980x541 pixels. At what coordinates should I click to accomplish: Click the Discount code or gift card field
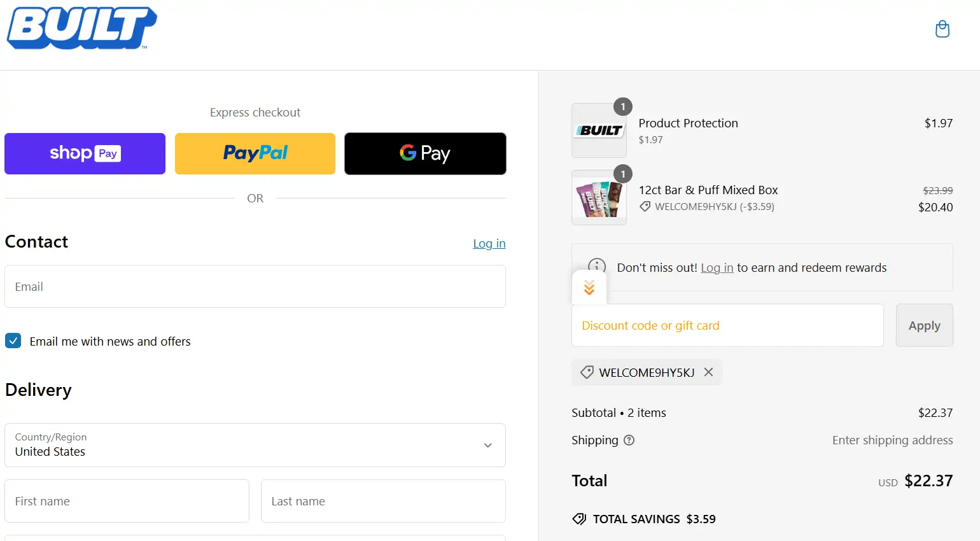pyautogui.click(x=727, y=325)
